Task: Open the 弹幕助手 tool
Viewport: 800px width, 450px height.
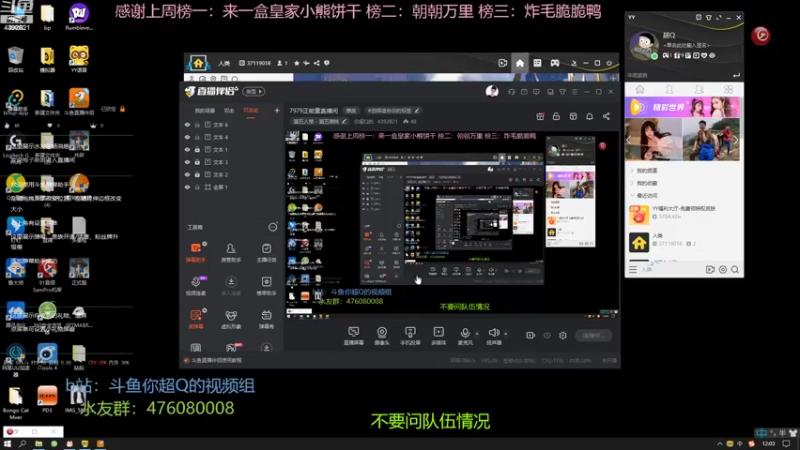Action: coord(195,252)
